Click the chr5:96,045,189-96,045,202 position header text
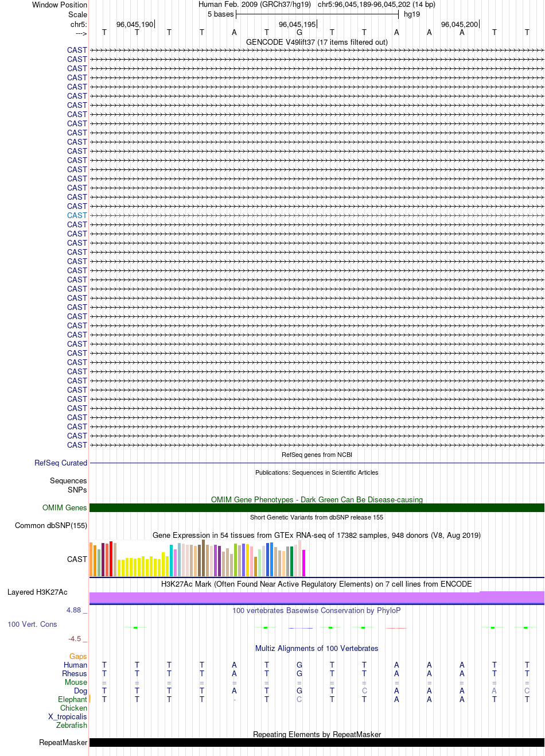545x756 pixels. click(x=376, y=4)
